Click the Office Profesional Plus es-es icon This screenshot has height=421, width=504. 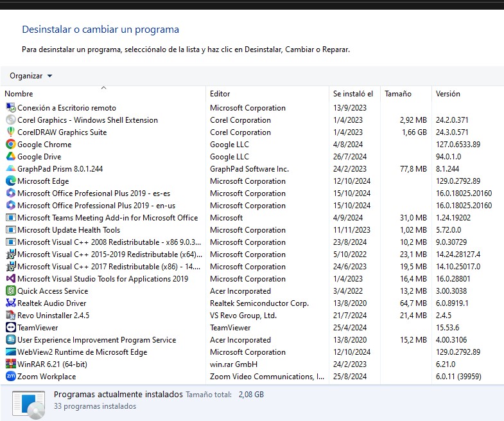[11, 193]
